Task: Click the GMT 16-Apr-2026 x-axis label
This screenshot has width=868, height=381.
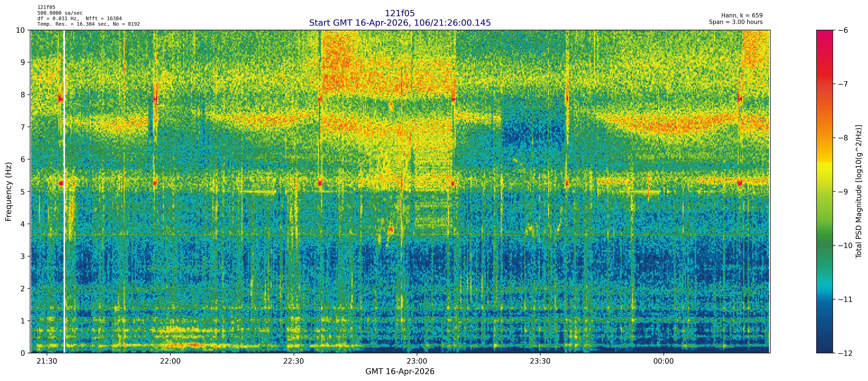Action: 400,372
